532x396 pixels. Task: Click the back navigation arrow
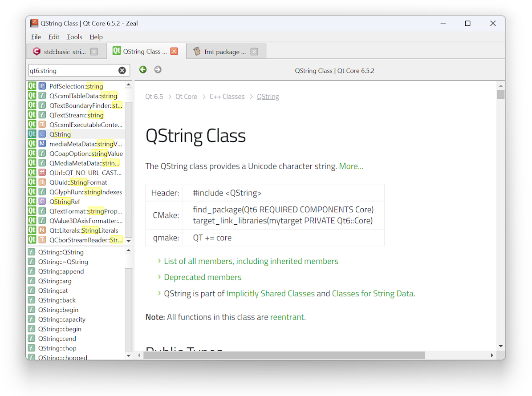click(x=142, y=69)
